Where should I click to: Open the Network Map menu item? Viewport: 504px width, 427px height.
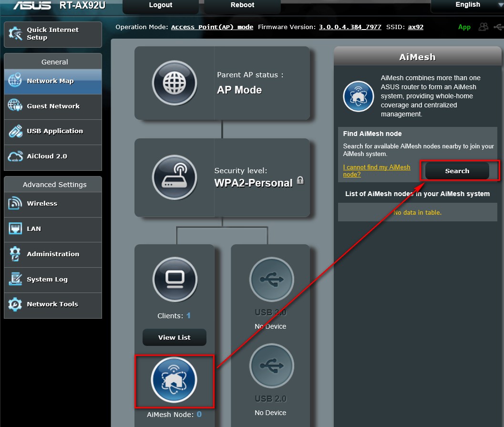53,81
